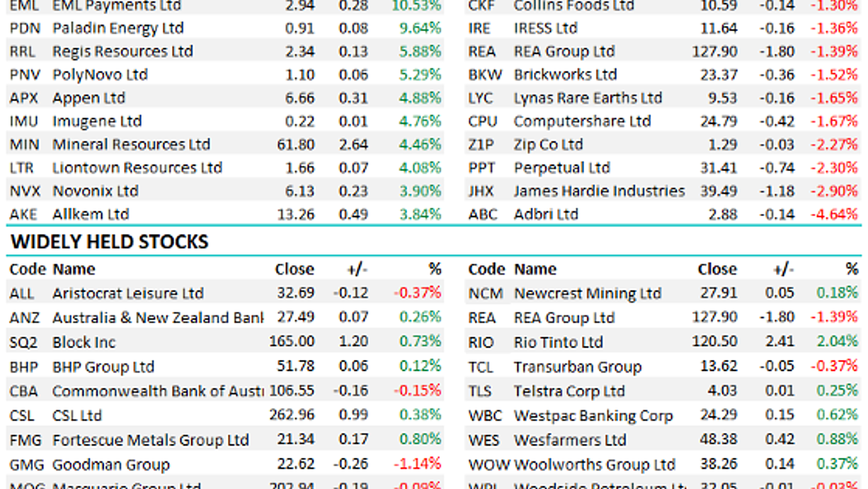Viewport: 868px width, 489px height.
Task: Select the Paladin Energy Ltd name
Action: pos(118,28)
